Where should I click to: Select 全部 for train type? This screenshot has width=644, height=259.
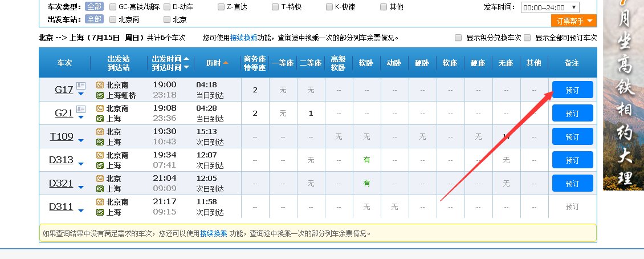tap(95, 7)
